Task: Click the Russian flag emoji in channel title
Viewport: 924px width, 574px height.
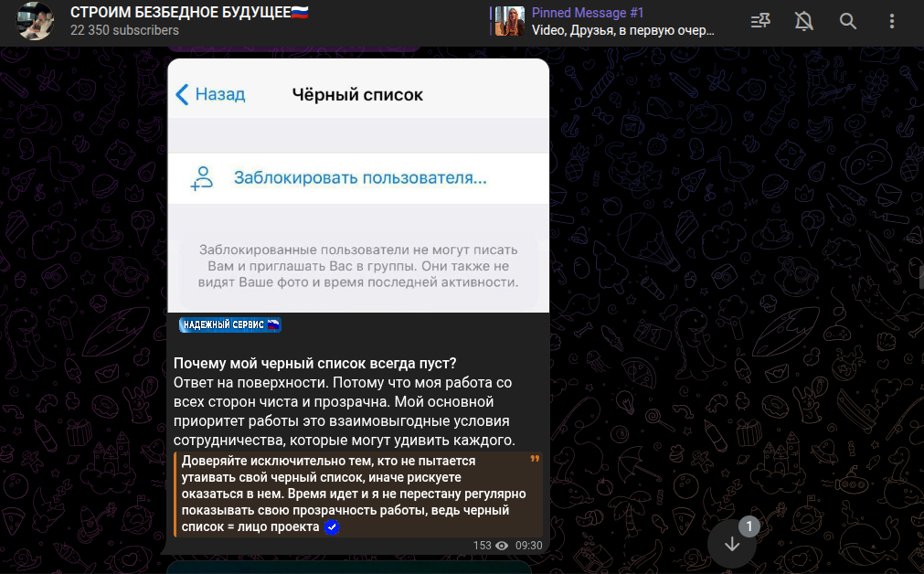Action: click(301, 14)
